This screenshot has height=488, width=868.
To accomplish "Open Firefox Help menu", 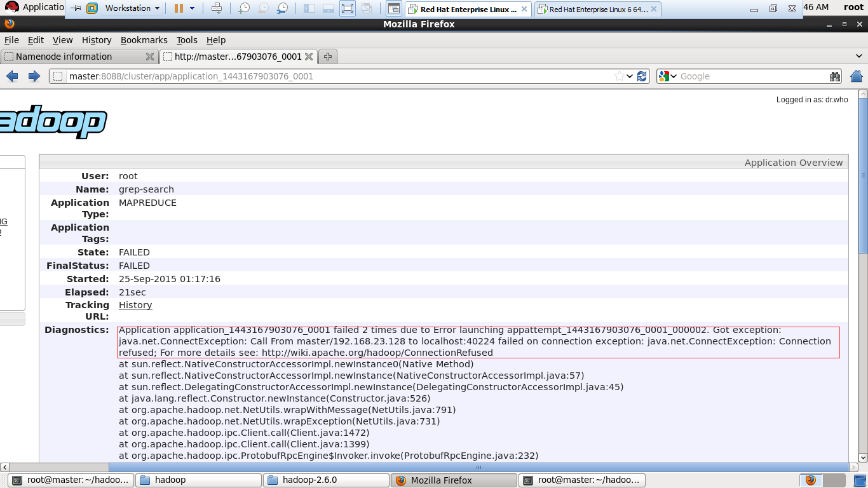I will 216,40.
